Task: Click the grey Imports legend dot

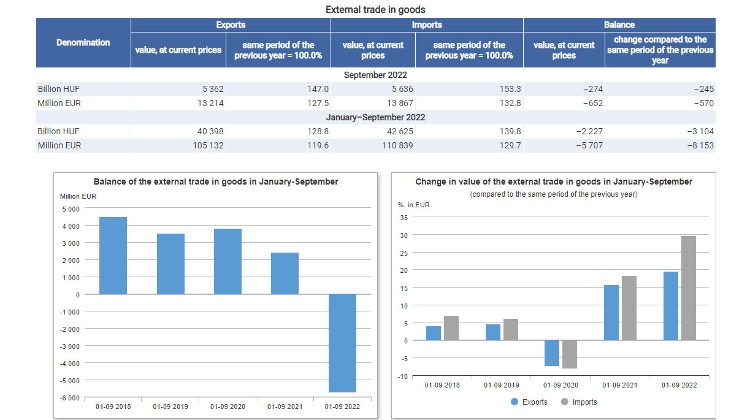Action: (563, 402)
